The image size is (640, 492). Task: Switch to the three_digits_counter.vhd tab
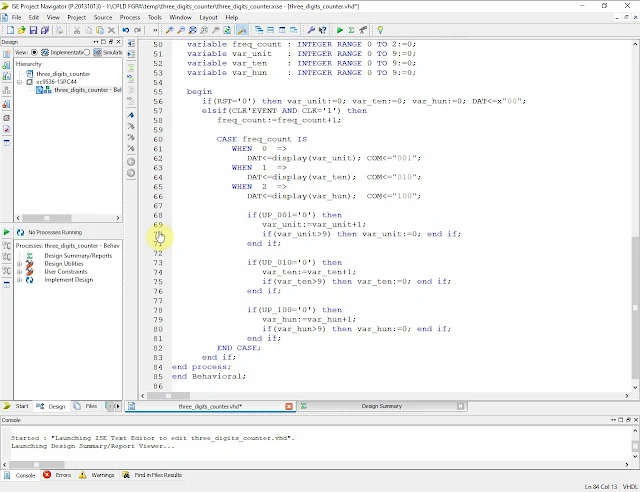[210, 406]
